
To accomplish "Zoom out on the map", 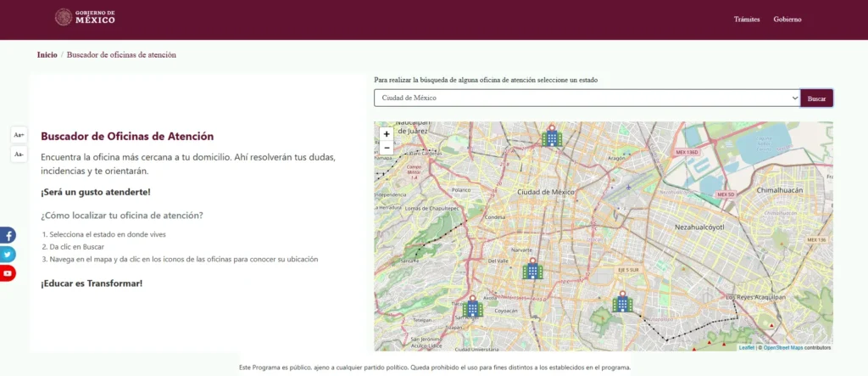I will click(387, 148).
